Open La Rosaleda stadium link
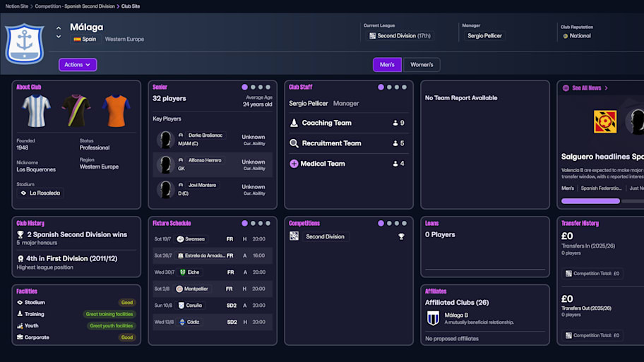Screen dimensions: 644x362 tap(40, 193)
